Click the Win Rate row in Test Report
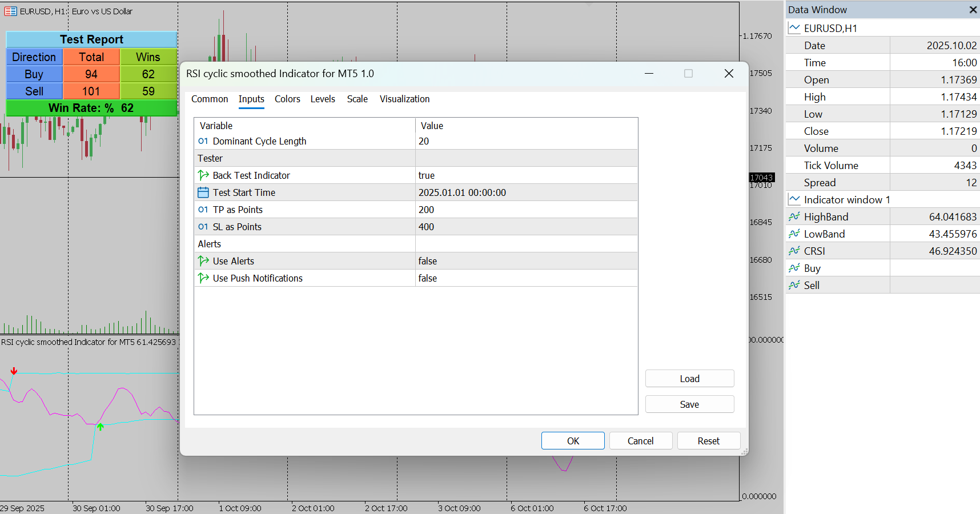 pyautogui.click(x=91, y=108)
